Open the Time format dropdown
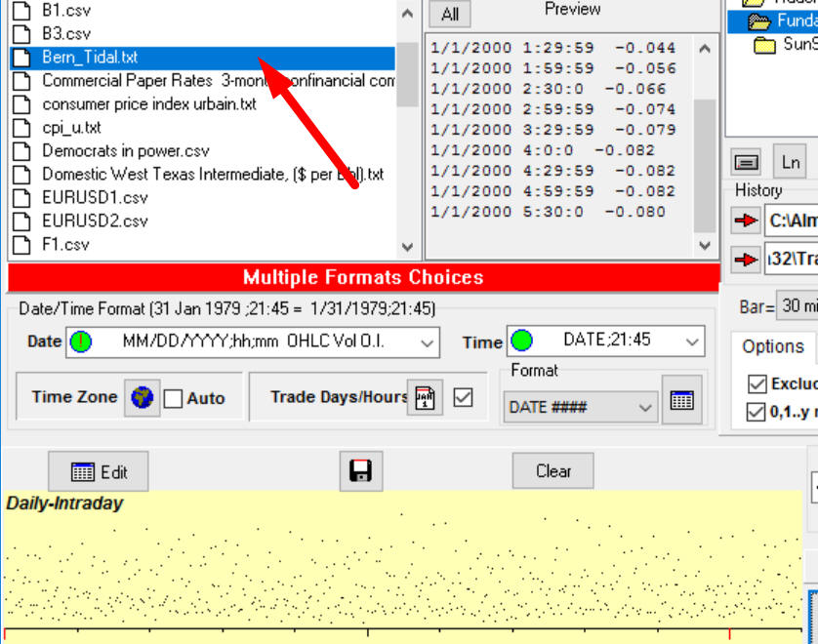This screenshot has width=818, height=644. (692, 342)
